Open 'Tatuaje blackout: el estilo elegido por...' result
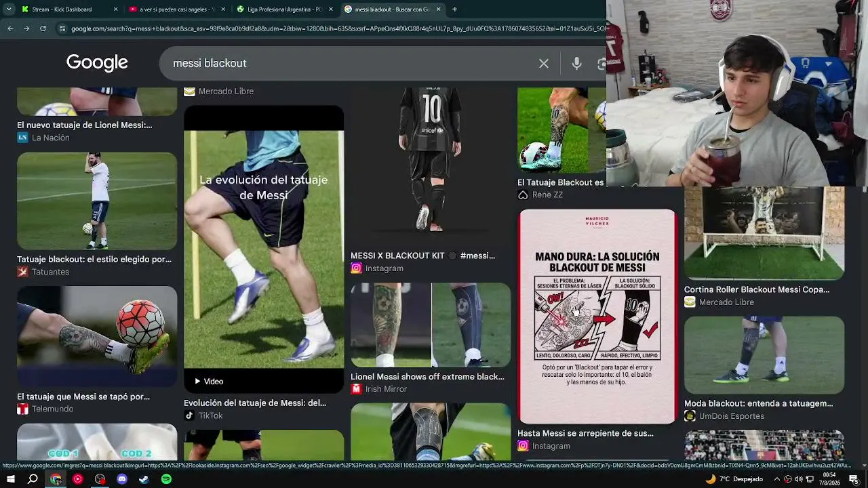Viewport: 868px width, 488px height. tap(94, 260)
